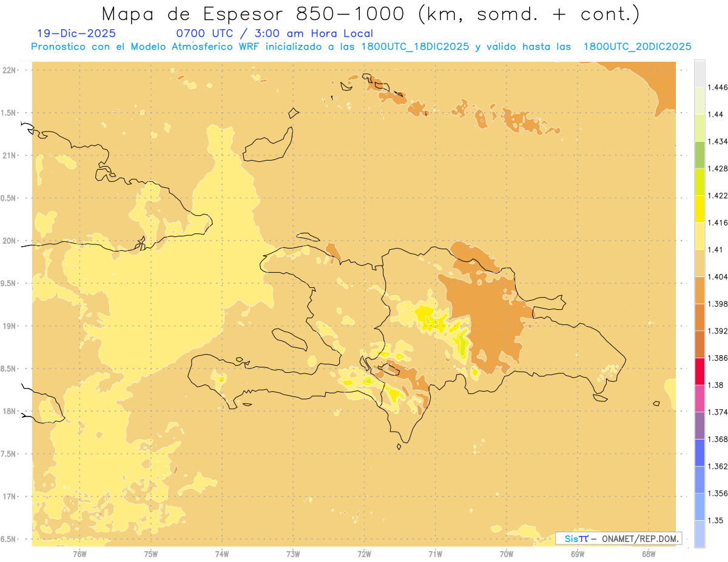Click the latitude label "20N"
This screenshot has height=562, width=728.
[x=10, y=241]
